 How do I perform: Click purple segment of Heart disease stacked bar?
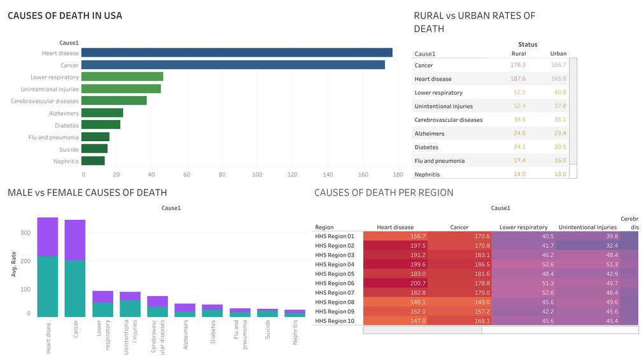(x=48, y=236)
